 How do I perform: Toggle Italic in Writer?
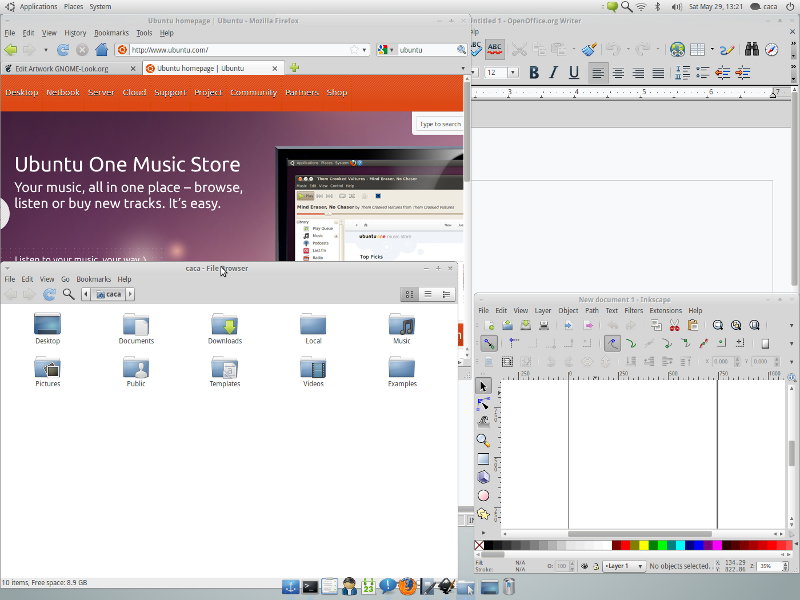pos(554,73)
